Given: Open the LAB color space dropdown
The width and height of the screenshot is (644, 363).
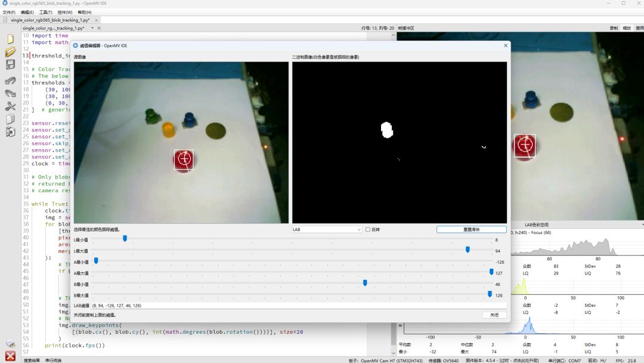Looking at the screenshot, I should pyautogui.click(x=327, y=229).
